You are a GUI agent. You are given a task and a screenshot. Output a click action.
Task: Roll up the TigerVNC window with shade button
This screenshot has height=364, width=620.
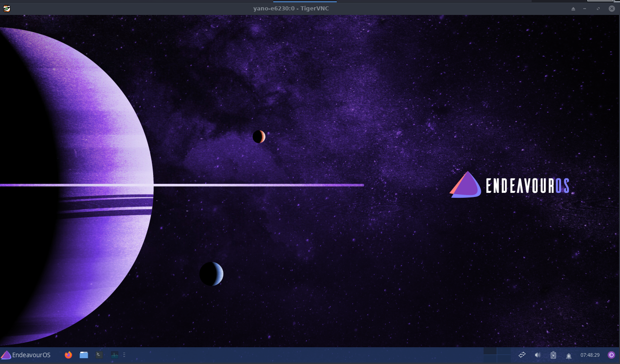[573, 9]
